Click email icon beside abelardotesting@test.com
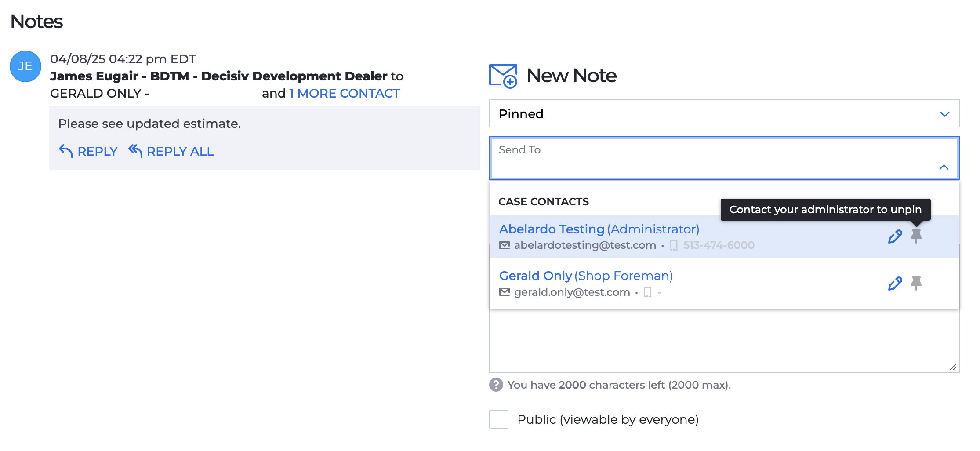The image size is (980, 451). click(505, 245)
